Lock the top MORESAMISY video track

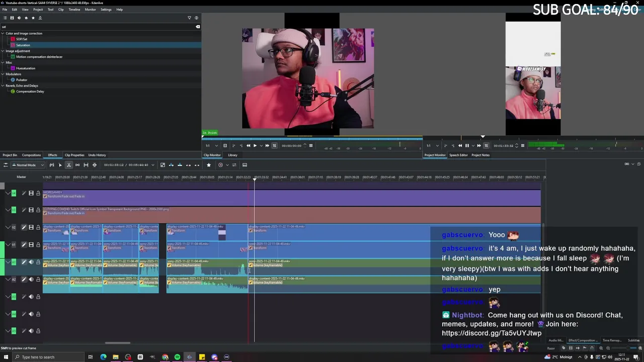pyautogui.click(x=38, y=193)
